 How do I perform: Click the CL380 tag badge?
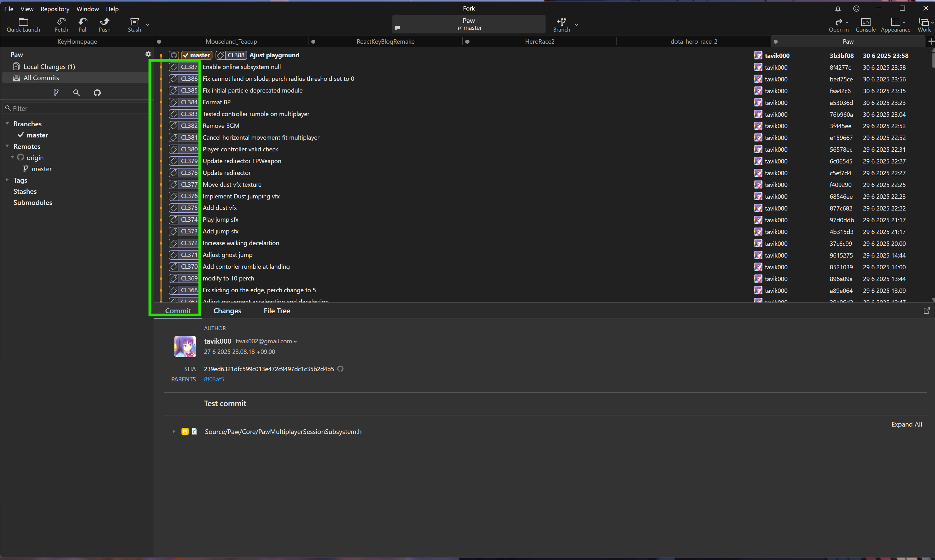click(184, 150)
